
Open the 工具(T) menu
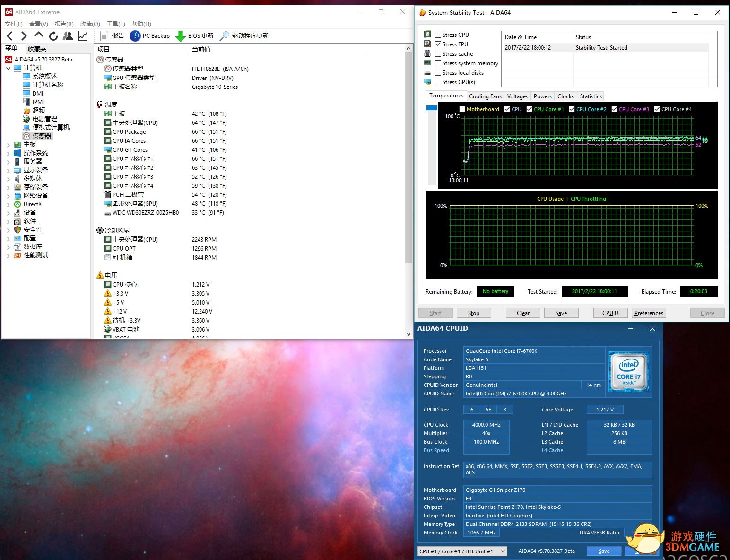[116, 24]
